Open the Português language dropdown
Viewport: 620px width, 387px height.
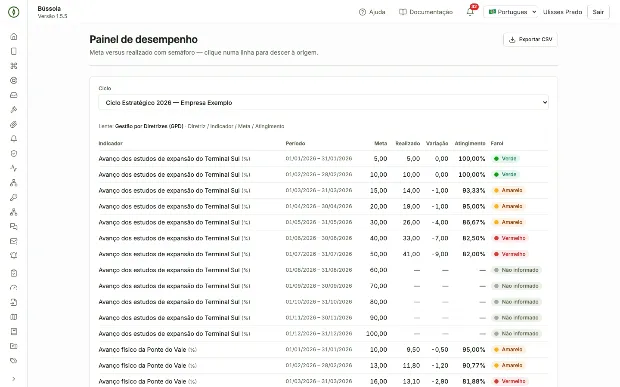click(x=510, y=12)
